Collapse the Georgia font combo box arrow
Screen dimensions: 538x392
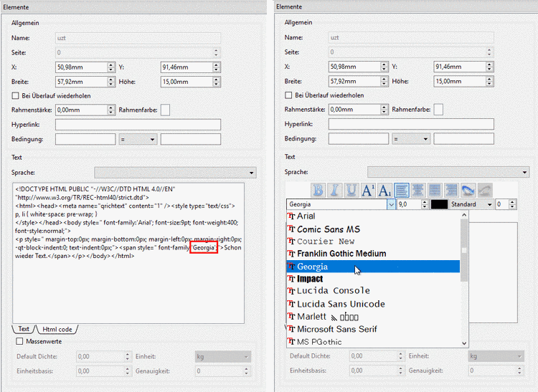point(391,204)
